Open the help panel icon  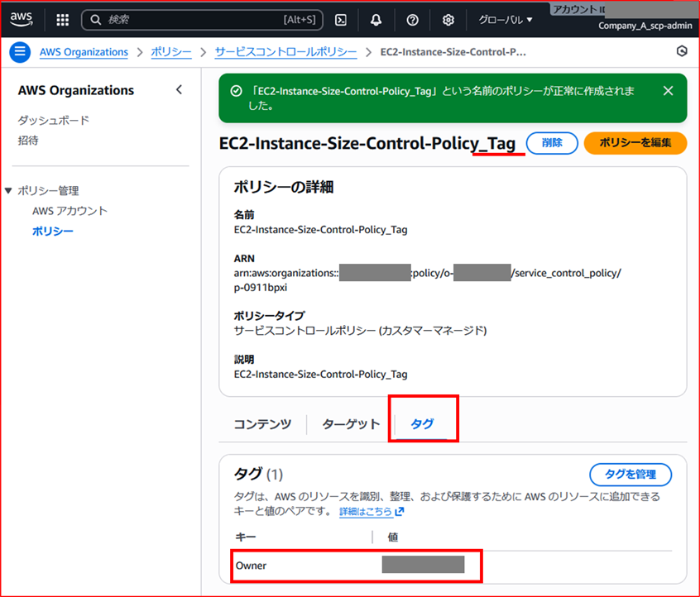click(412, 19)
